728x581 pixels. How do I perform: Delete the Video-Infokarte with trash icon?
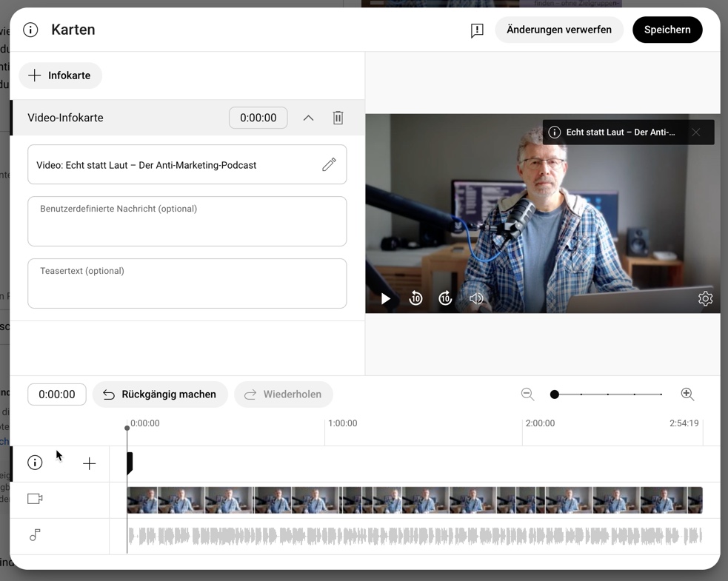point(338,118)
